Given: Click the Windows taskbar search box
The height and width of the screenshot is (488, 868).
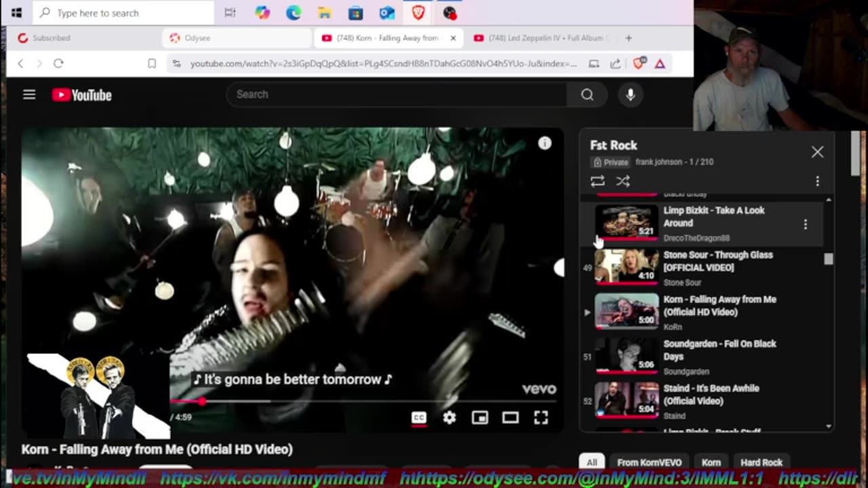Looking at the screenshot, I should pyautogui.click(x=124, y=13).
